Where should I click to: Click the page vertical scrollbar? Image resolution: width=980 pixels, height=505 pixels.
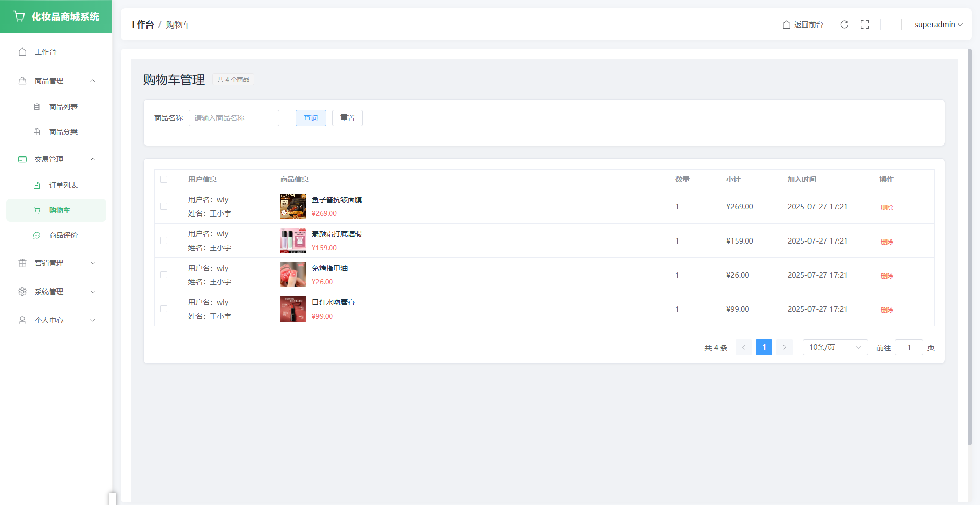tap(970, 245)
